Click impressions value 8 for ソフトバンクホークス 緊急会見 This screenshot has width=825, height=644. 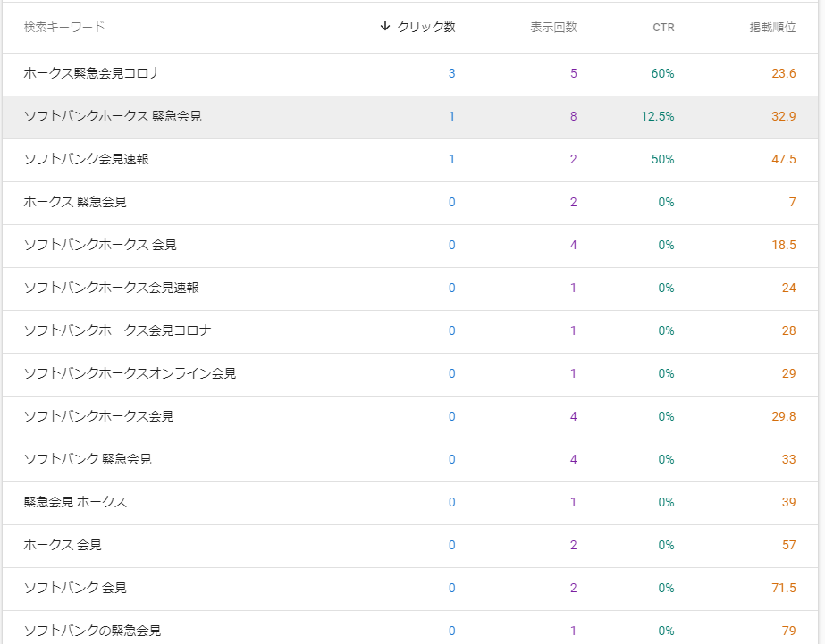(x=574, y=116)
